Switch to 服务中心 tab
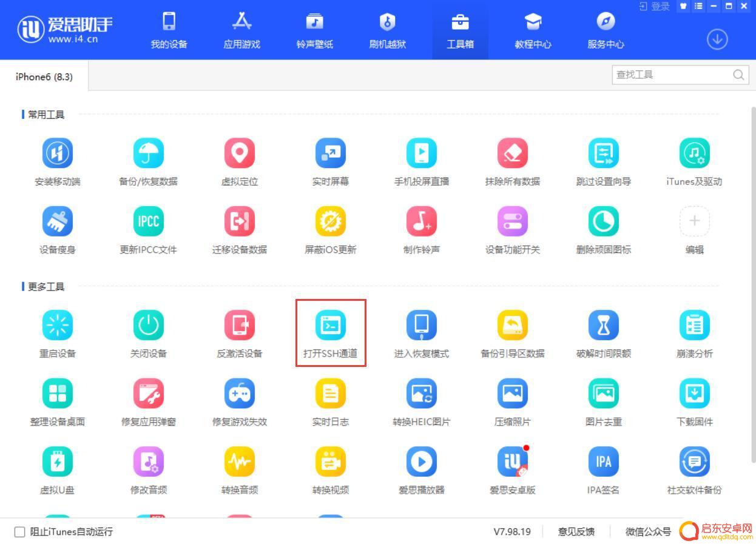756x544 pixels. coord(606,30)
